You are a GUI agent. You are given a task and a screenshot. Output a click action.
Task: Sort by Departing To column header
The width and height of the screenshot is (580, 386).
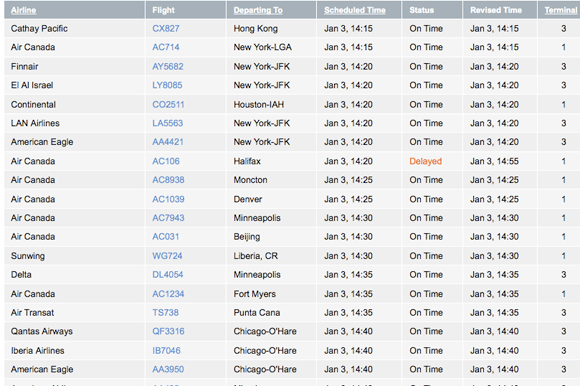[258, 10]
